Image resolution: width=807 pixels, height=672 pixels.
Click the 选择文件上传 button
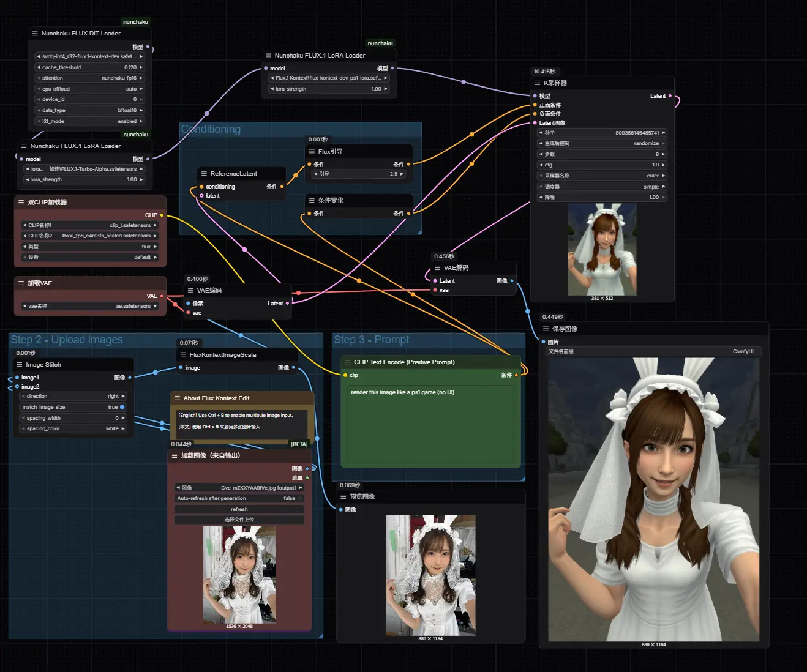[x=239, y=520]
